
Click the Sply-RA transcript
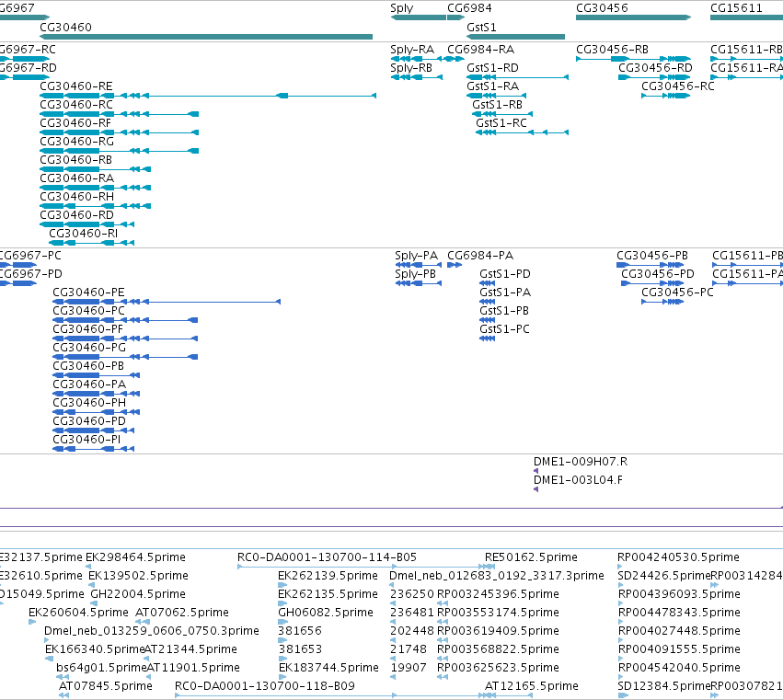(x=417, y=59)
